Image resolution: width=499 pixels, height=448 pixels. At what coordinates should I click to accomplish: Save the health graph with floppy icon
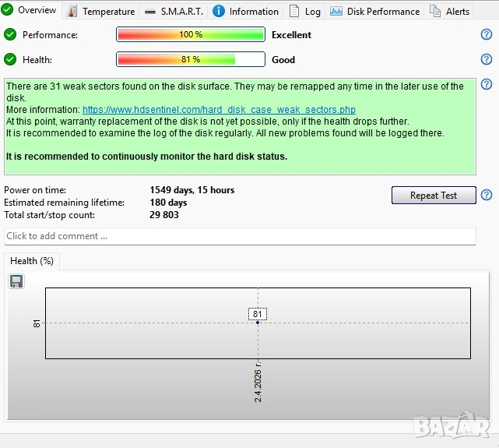[16, 281]
